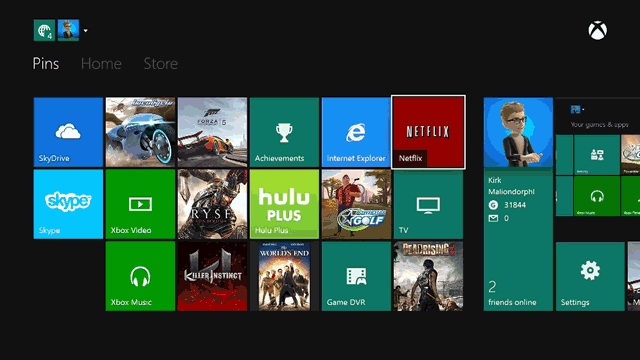Open the Game DVR tile
640x360 pixels.
[x=356, y=276]
